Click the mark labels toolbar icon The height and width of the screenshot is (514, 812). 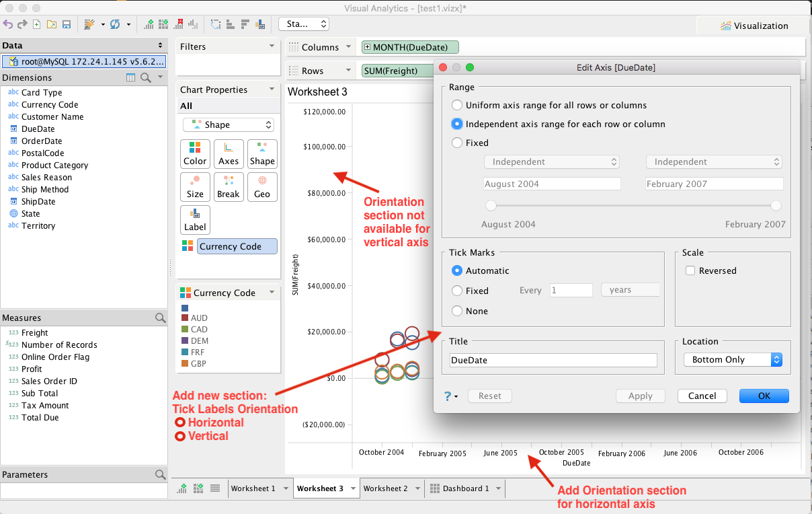(x=259, y=24)
